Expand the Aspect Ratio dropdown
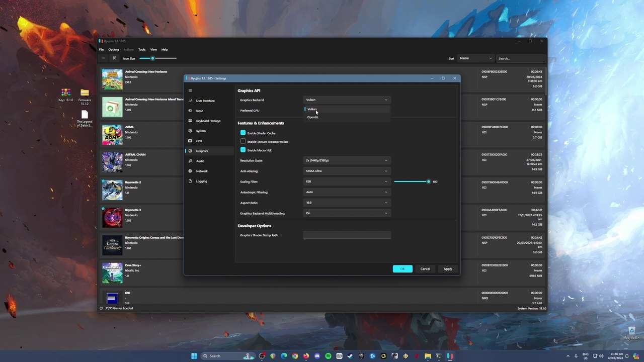The width and height of the screenshot is (644, 362). pyautogui.click(x=347, y=203)
